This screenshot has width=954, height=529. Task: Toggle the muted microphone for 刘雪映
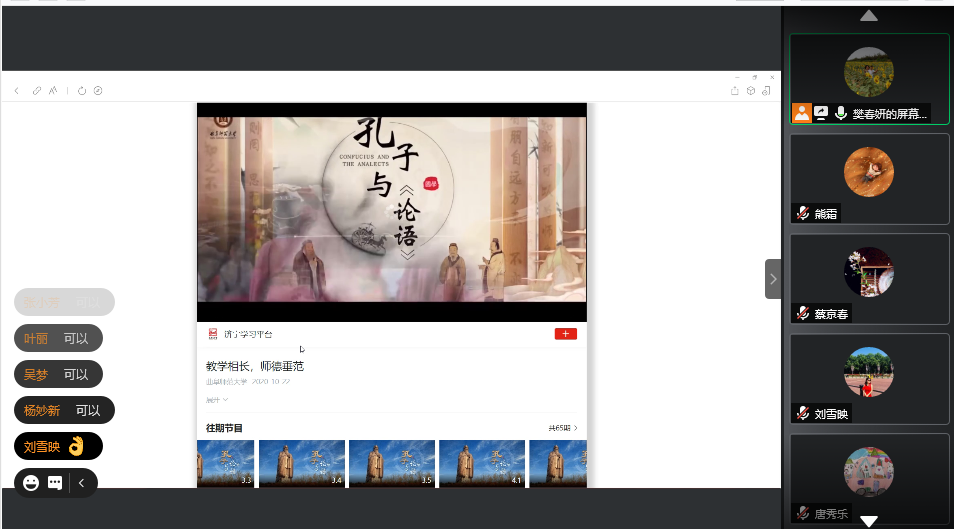(802, 413)
